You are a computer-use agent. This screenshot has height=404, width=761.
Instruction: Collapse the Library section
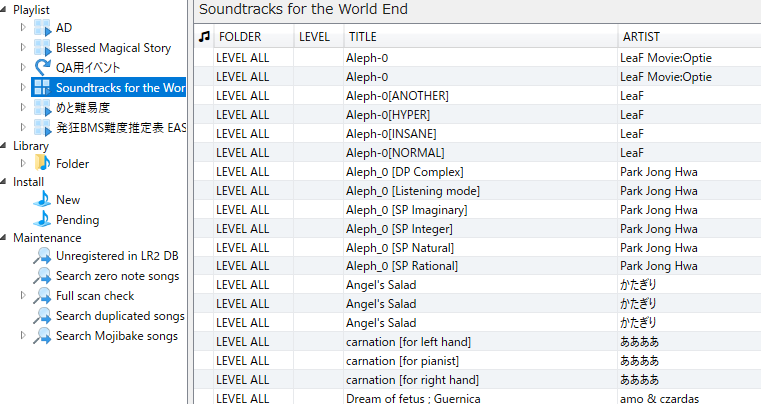point(3,146)
